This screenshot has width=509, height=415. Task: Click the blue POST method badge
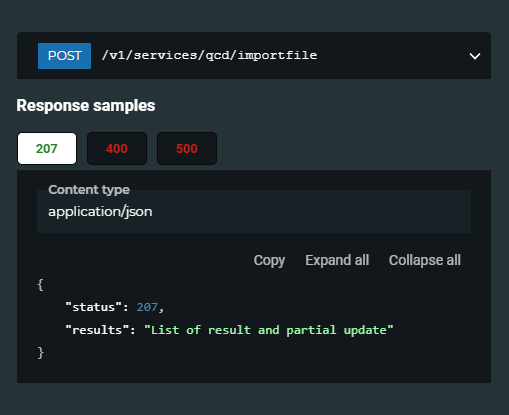point(64,56)
